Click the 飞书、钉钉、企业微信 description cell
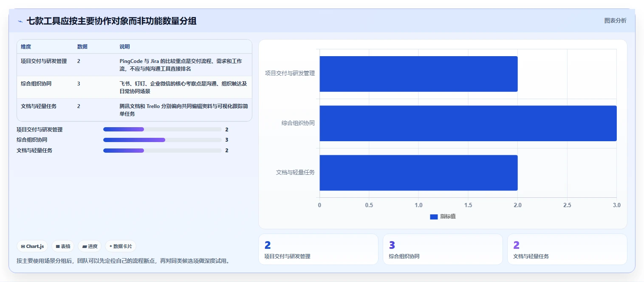Screen dimensions: 644x282 click(x=183, y=87)
